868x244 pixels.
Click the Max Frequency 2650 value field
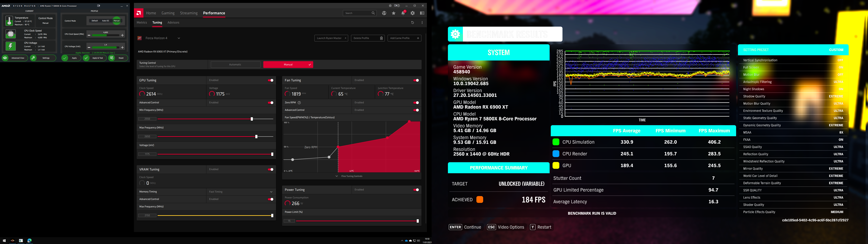click(147, 137)
